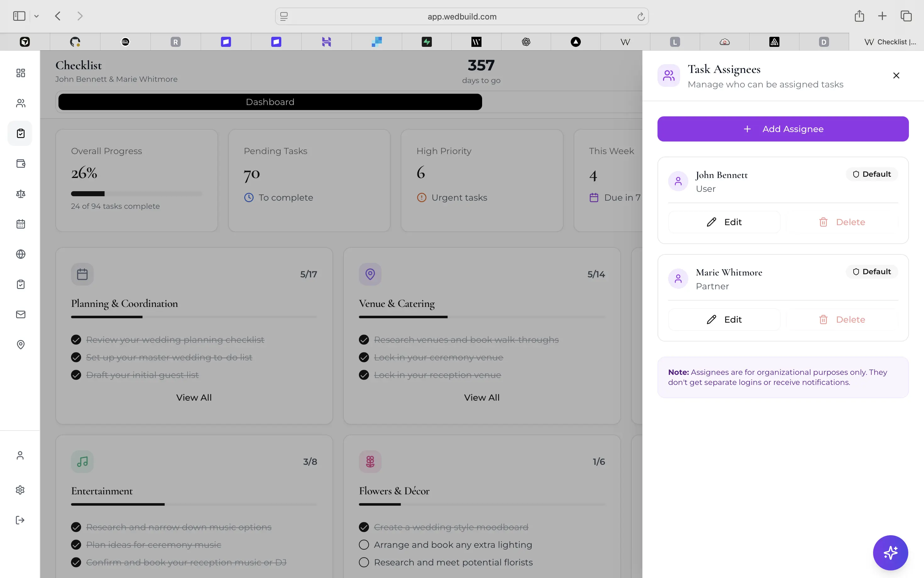
Task: Open the profile person icon in sidebar
Action: tap(20, 455)
